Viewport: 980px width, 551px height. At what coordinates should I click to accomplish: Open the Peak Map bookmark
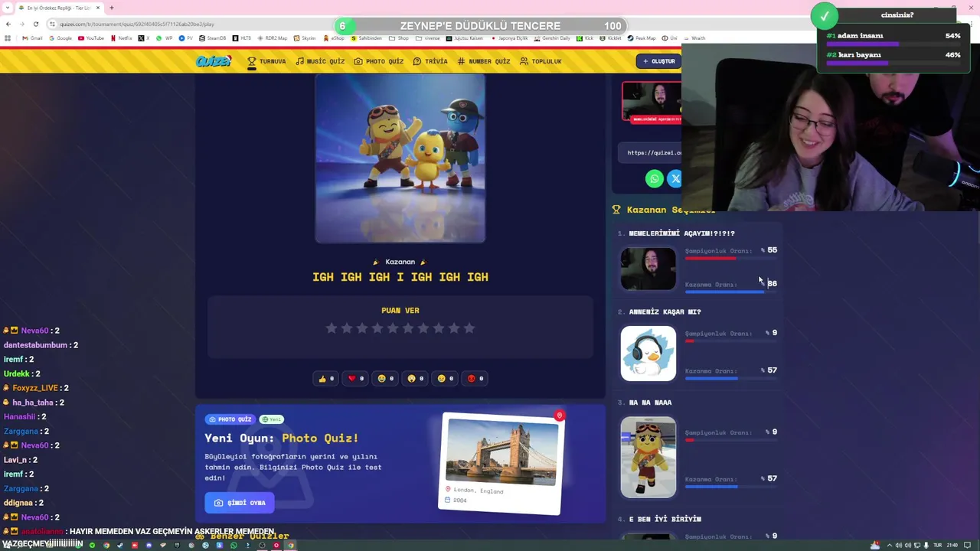pos(642,38)
